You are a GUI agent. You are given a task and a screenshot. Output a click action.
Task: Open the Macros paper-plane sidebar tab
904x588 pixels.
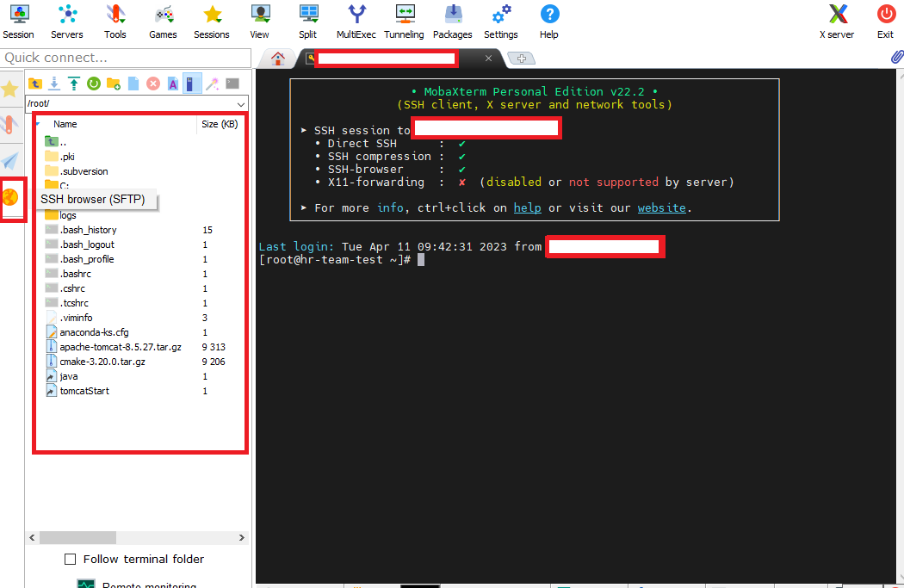click(9, 161)
